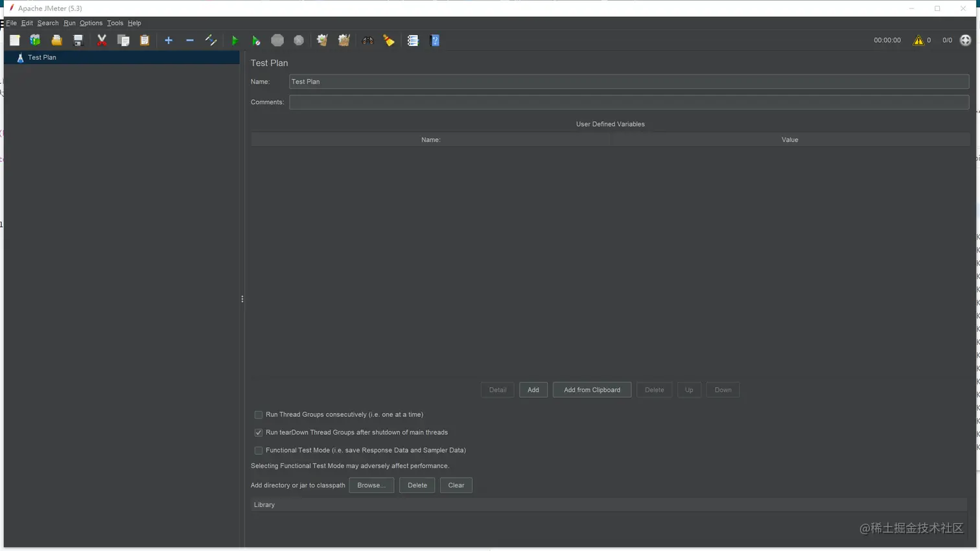Open the File menu
The height and width of the screenshot is (551, 980).
click(x=12, y=23)
